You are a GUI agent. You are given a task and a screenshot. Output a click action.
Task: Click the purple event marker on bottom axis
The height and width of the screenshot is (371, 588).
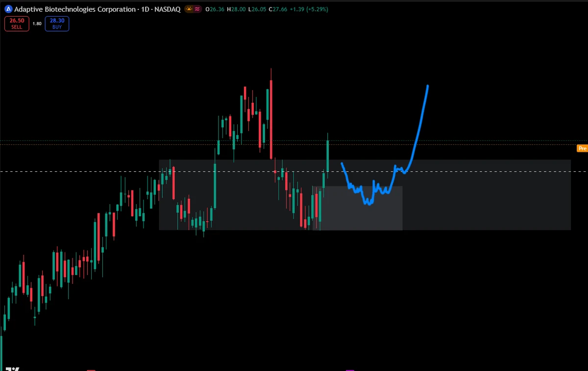click(350, 370)
